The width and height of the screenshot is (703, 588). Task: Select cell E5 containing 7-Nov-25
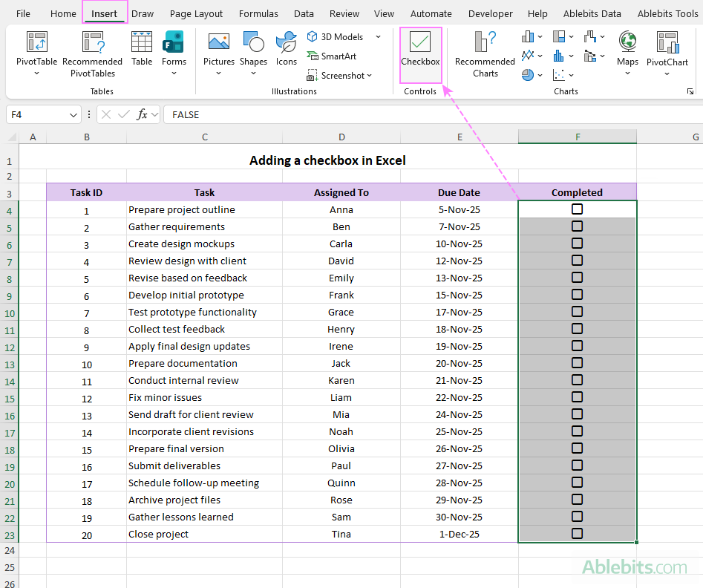[x=459, y=226]
